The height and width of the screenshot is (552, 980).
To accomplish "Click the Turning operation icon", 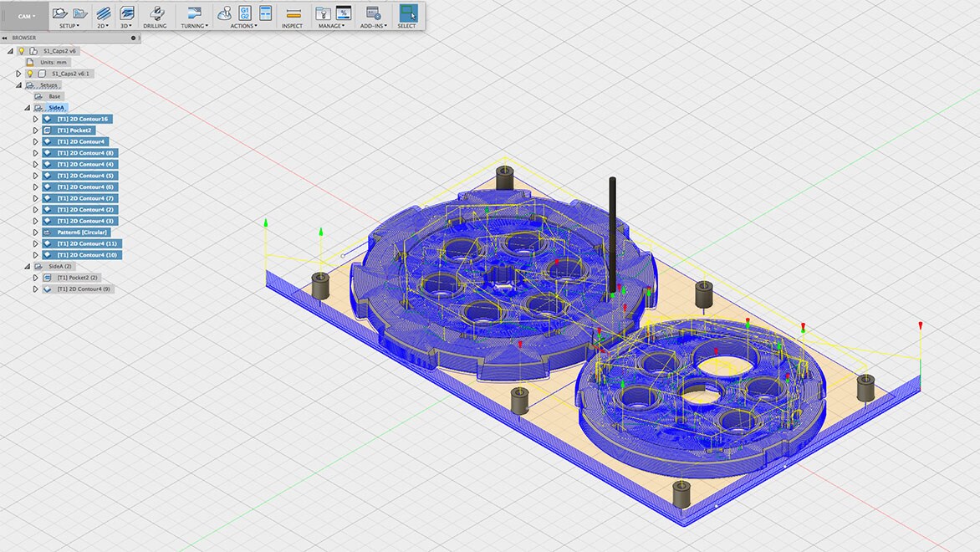I will [194, 13].
